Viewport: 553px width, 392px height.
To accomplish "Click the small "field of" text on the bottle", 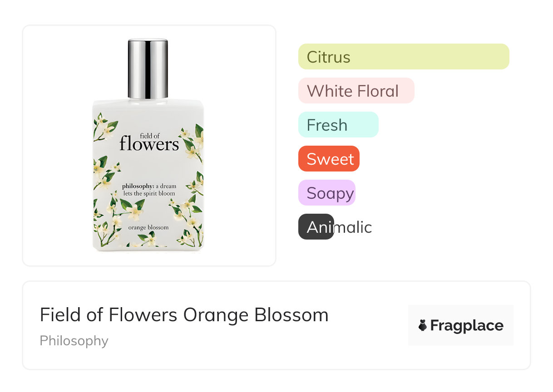I will [x=150, y=136].
